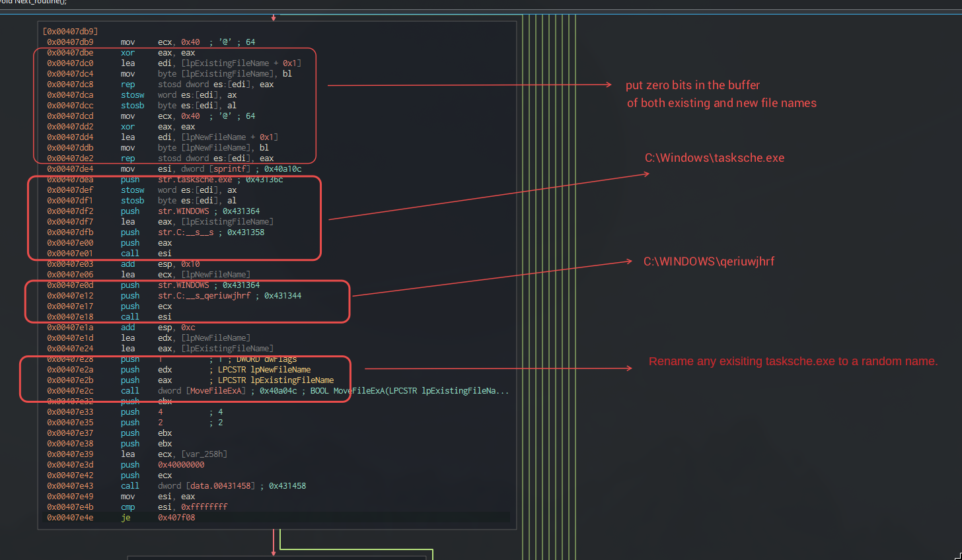The width and height of the screenshot is (962, 560).
Task: Click lea edx row at 0x00407e1d
Action: [x=149, y=337]
